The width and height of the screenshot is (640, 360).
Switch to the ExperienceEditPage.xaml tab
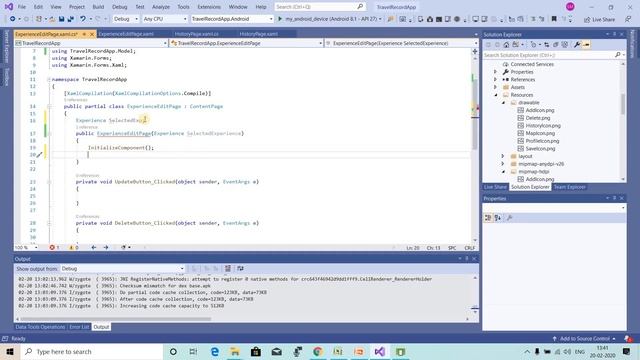point(126,34)
